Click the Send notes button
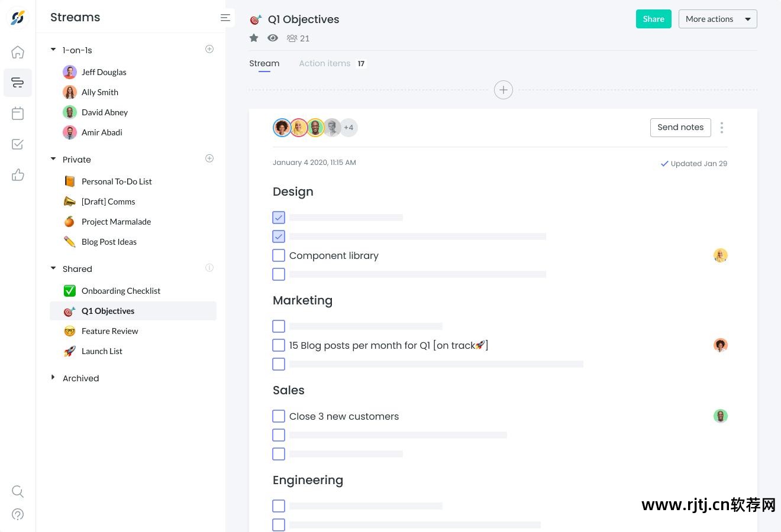The height and width of the screenshot is (532, 781). tap(680, 127)
